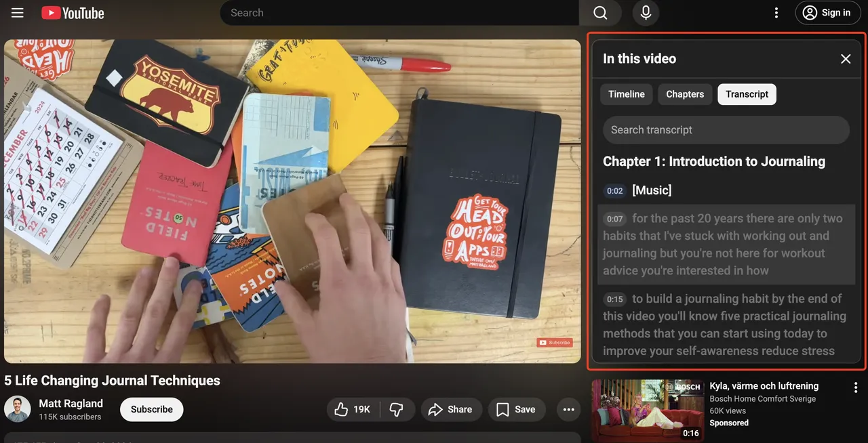Click Bosch Home Comfort Sverige channel name
The width and height of the screenshot is (868, 443).
click(762, 399)
